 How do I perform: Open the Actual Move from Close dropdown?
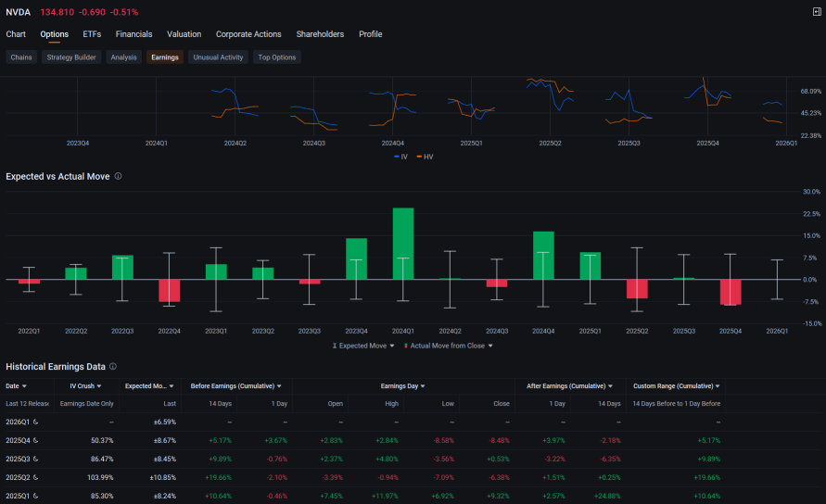(x=448, y=346)
